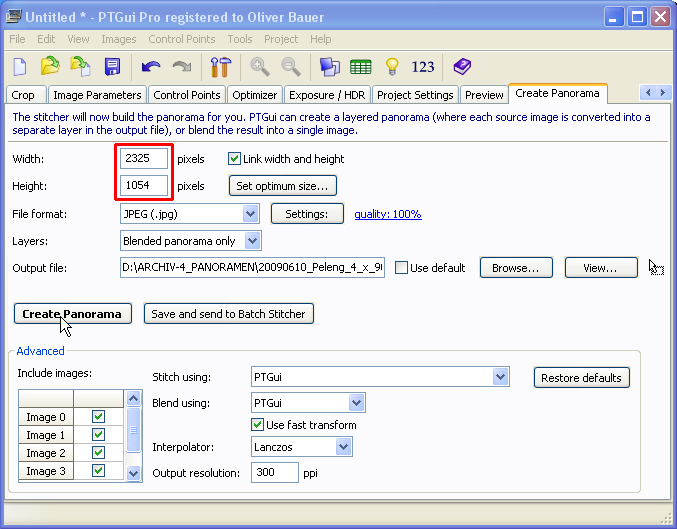This screenshot has width=677, height=529.
Task: Open a project with the folder icon
Action: click(50, 67)
